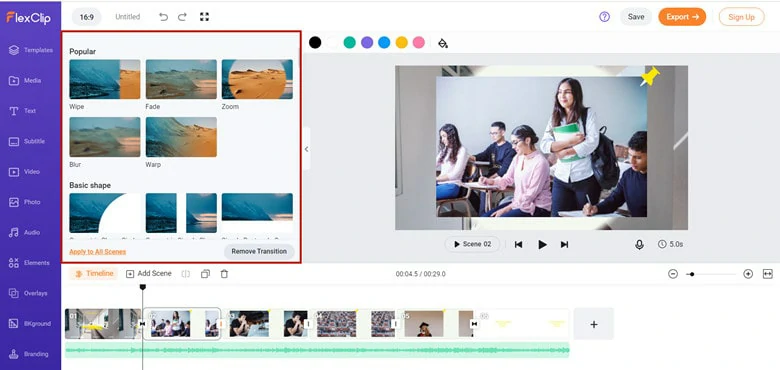Click the Sign Up button

741,17
